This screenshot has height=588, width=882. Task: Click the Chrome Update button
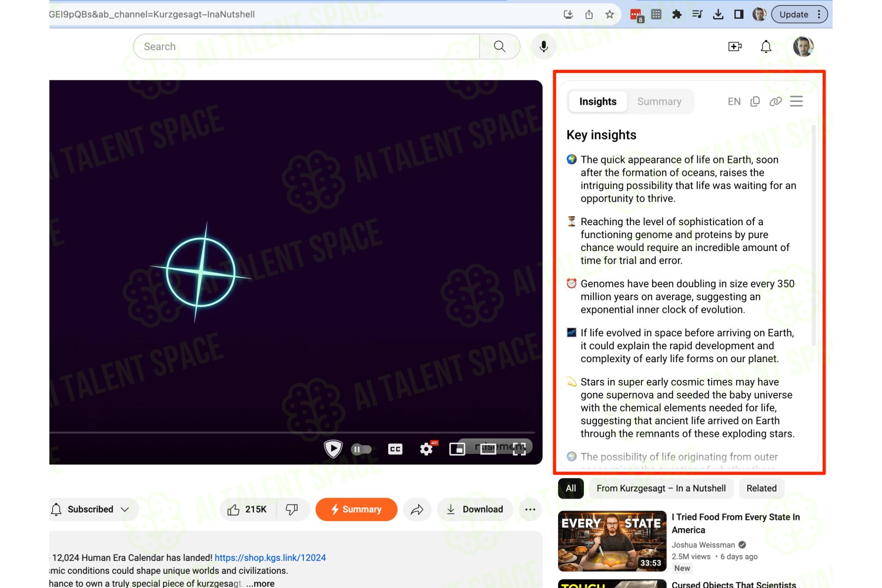(800, 15)
